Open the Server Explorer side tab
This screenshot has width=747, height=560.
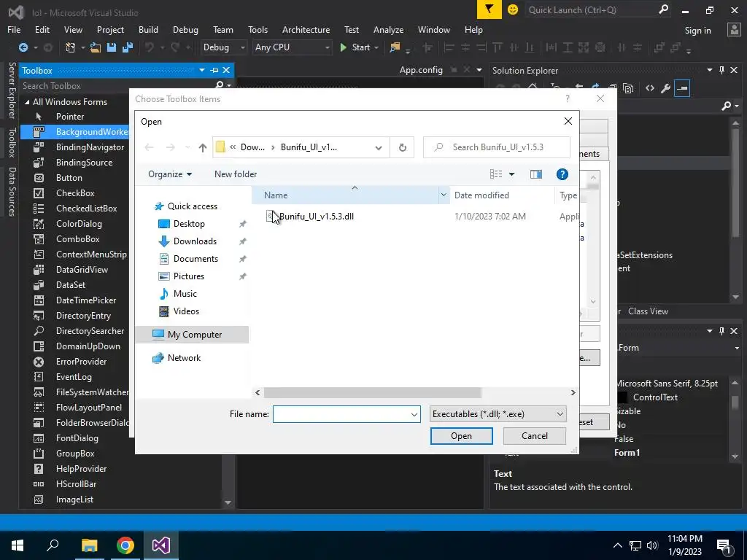point(12,90)
